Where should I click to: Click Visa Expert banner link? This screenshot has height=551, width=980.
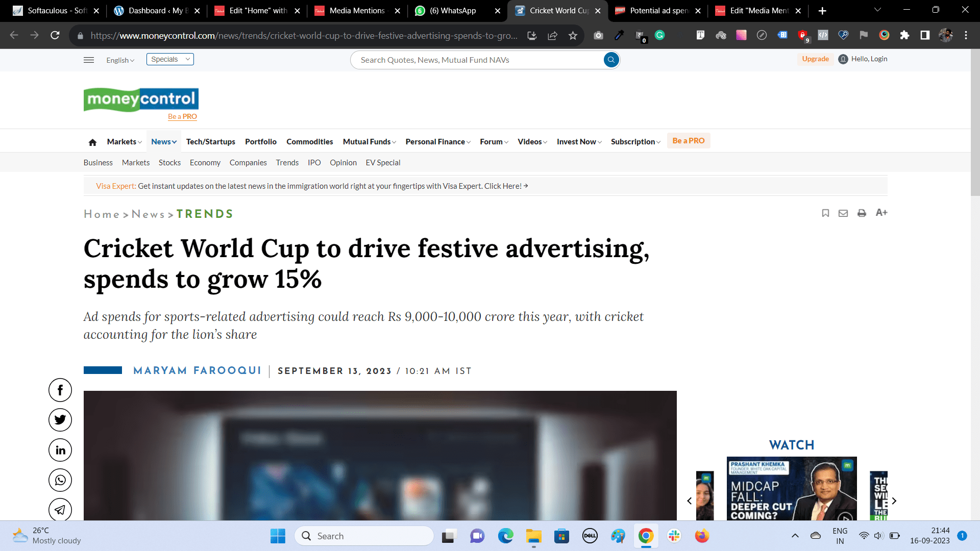coord(312,186)
